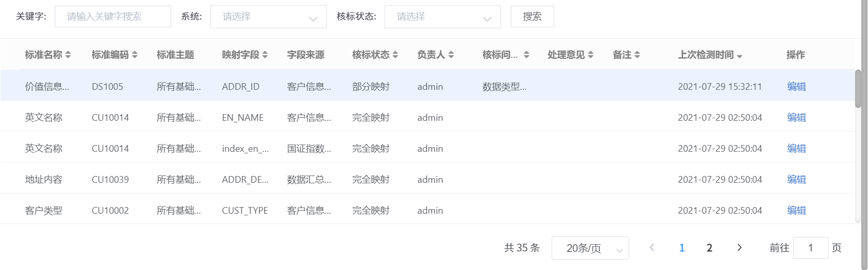
Task: Open the 核标状态 filter dropdown
Action: [x=443, y=17]
